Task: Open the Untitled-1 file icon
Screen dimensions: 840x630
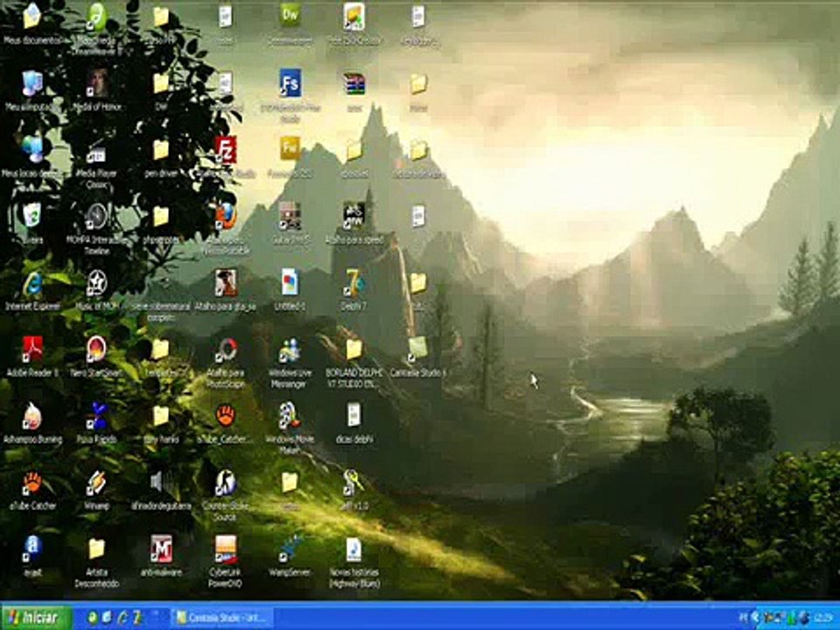Action: click(x=290, y=282)
